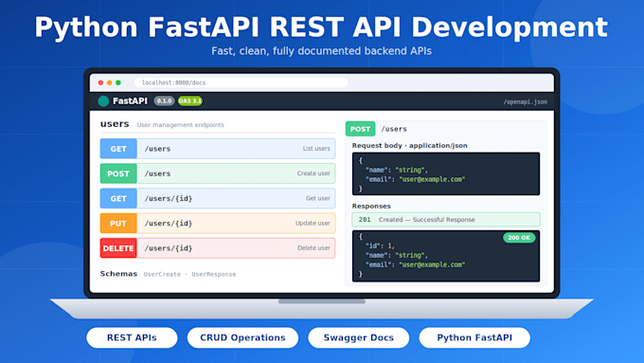This screenshot has height=363, width=644.
Task: Click the 'User management endpoints' description
Action: pyautogui.click(x=180, y=125)
